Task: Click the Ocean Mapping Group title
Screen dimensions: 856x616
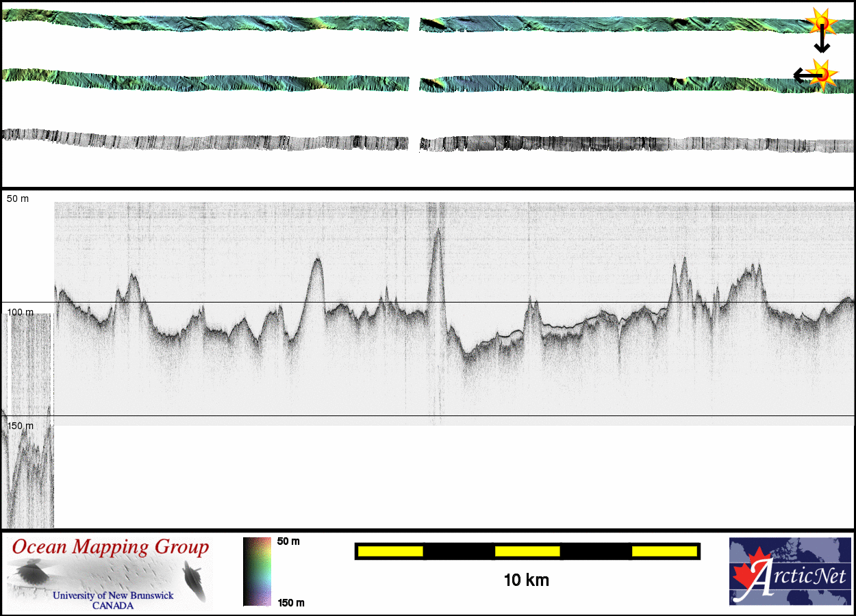Action: click(x=110, y=548)
